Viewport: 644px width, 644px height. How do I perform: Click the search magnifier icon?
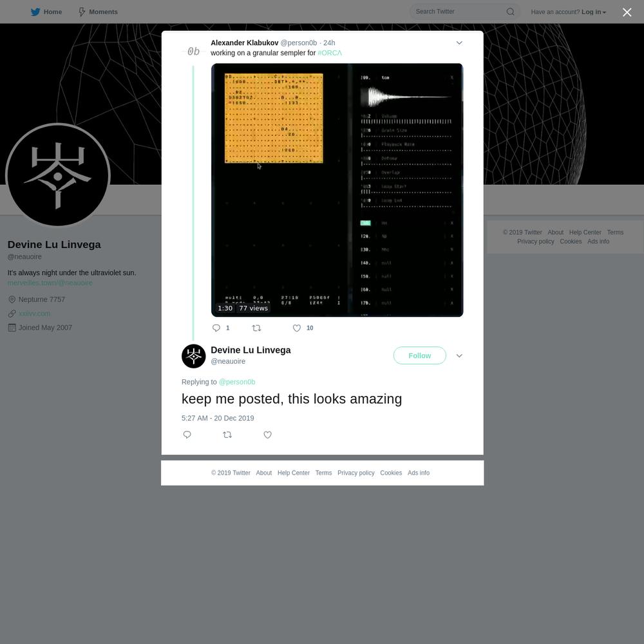pyautogui.click(x=510, y=12)
